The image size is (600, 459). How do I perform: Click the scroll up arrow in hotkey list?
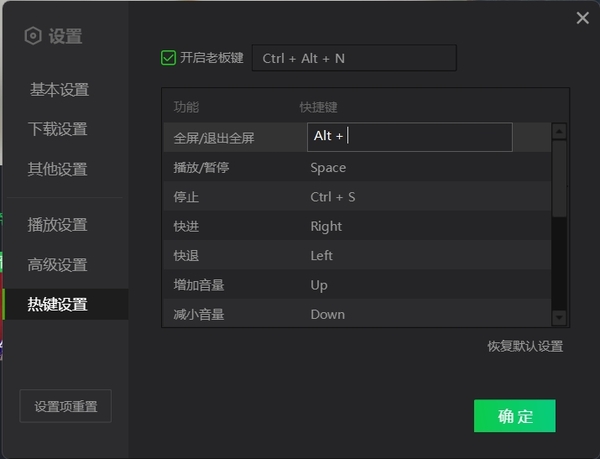pos(559,131)
